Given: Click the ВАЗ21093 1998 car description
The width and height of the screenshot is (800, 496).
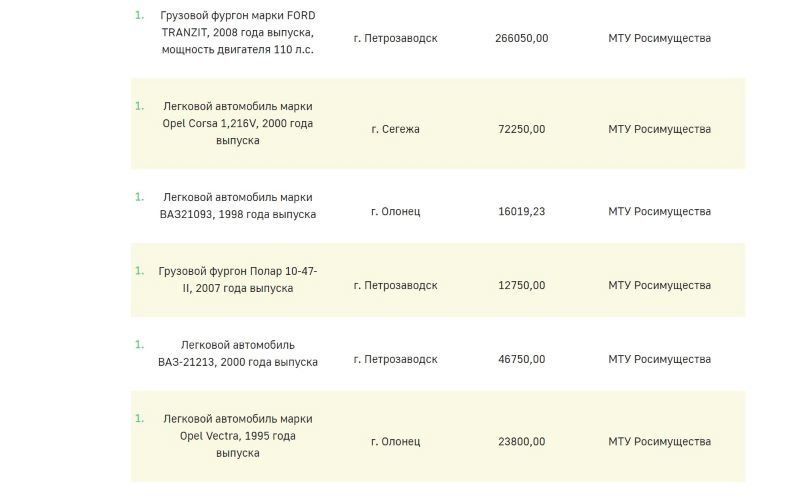Looking at the screenshot, I should [x=237, y=205].
